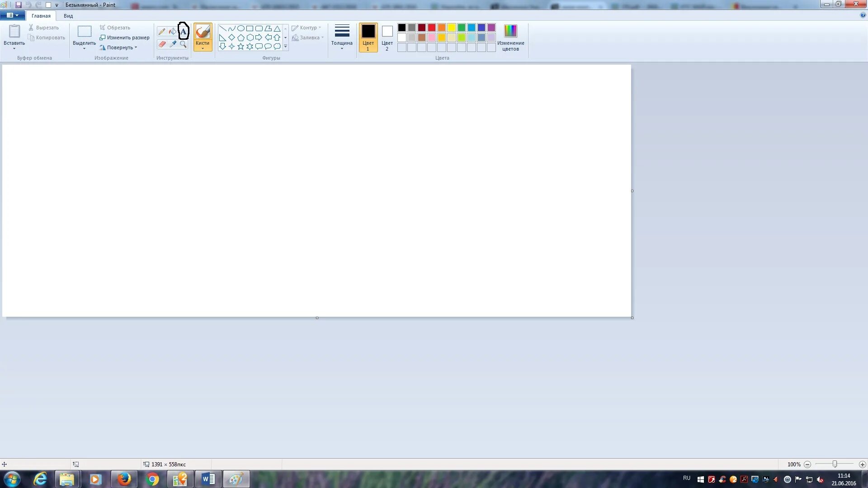Choose the Hexagon shape
868x488 pixels.
[x=250, y=38]
